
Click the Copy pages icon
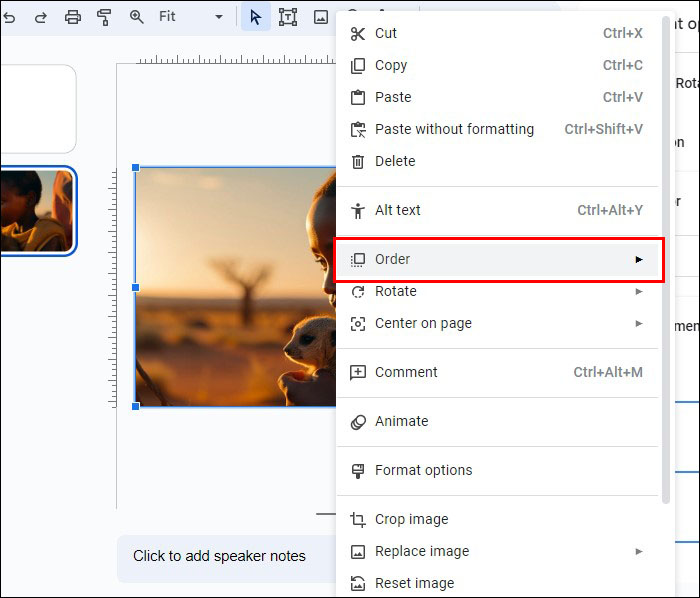pyautogui.click(x=358, y=66)
